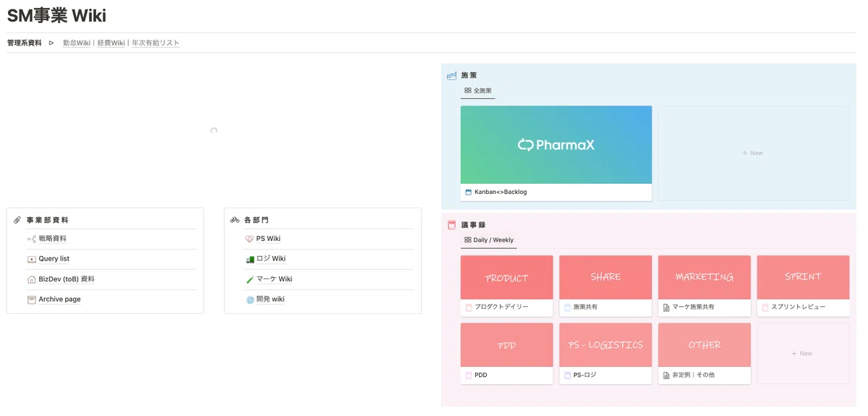Open the マーケ Wiki page

pyautogui.click(x=275, y=279)
